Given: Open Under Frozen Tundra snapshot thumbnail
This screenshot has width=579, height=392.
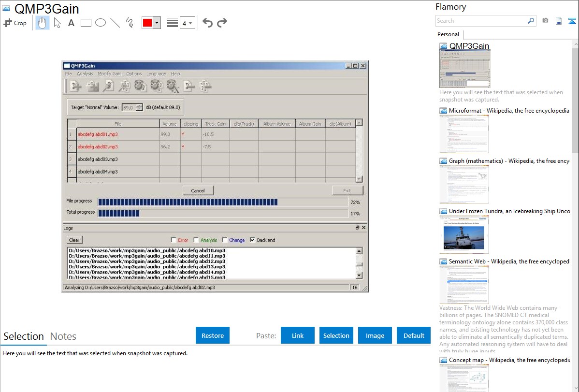Looking at the screenshot, I should [x=464, y=234].
